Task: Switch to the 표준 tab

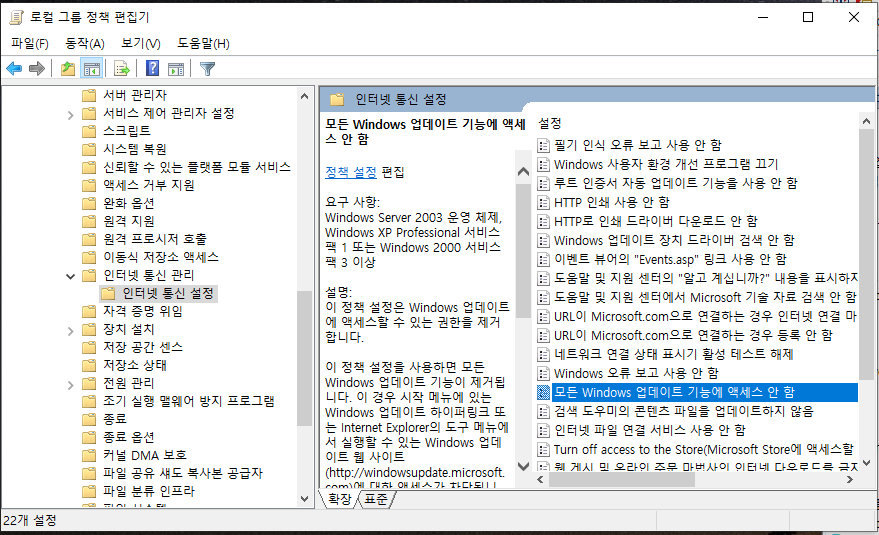Action: coord(376,498)
